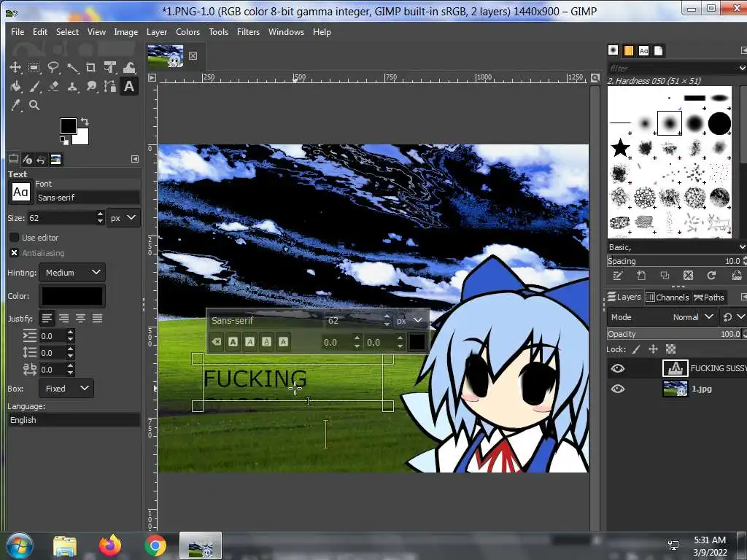Select the Clone stamp tool
The image size is (747, 560).
point(72,87)
